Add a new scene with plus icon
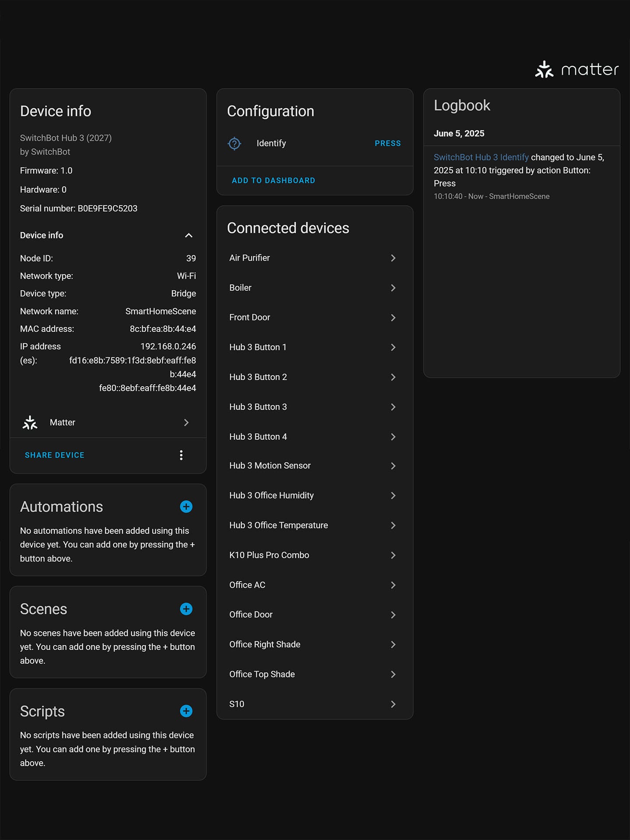The width and height of the screenshot is (630, 840). tap(186, 609)
